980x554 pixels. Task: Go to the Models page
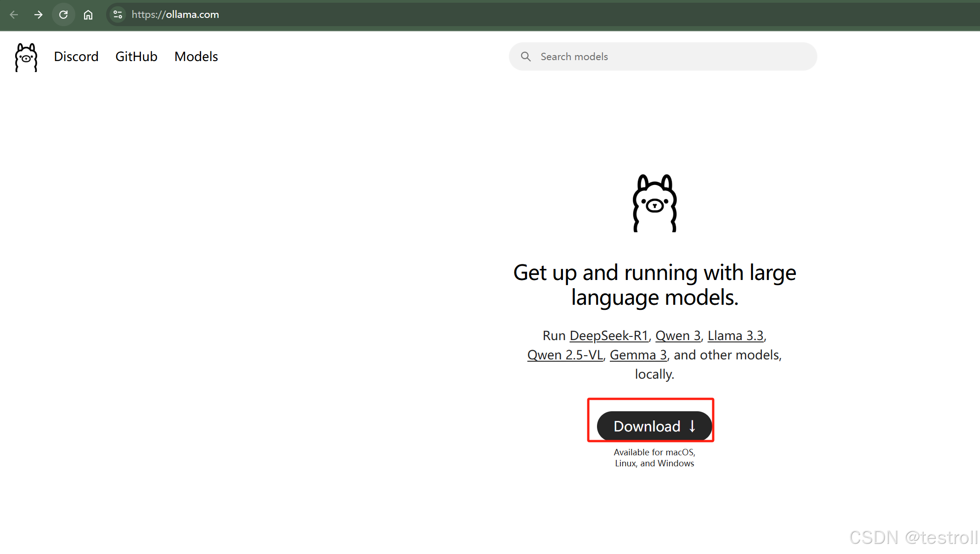pyautogui.click(x=196, y=56)
